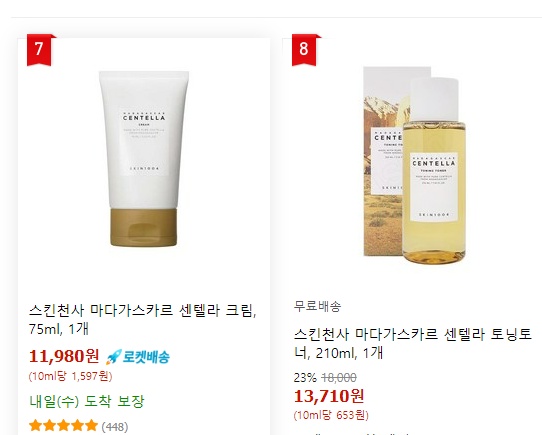542x435 pixels.
Task: Click the 13,710원 discounted price
Action: [x=329, y=396]
